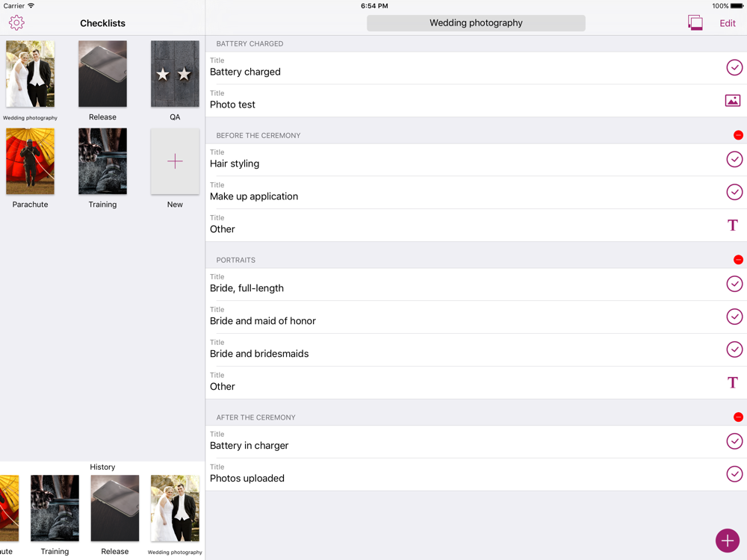Screen dimensions: 747x560
Task: Tap the round plus add button
Action: (x=728, y=541)
